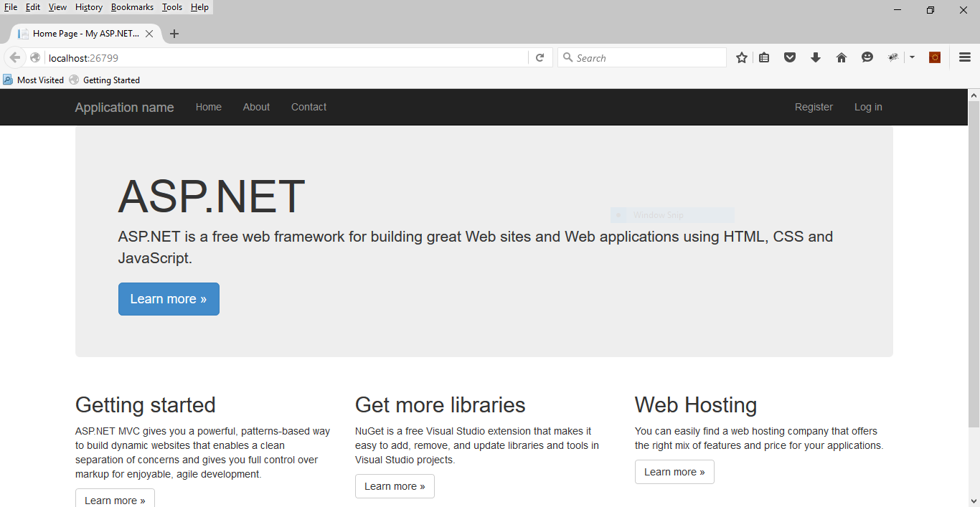
Task: Navigate to the Contact page
Action: pos(308,106)
